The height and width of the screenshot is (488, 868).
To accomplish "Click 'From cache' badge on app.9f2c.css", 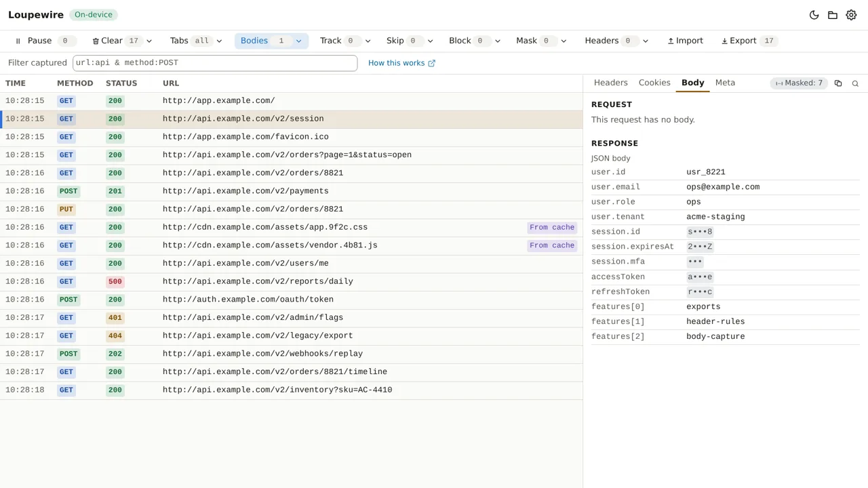I will 552,228.
